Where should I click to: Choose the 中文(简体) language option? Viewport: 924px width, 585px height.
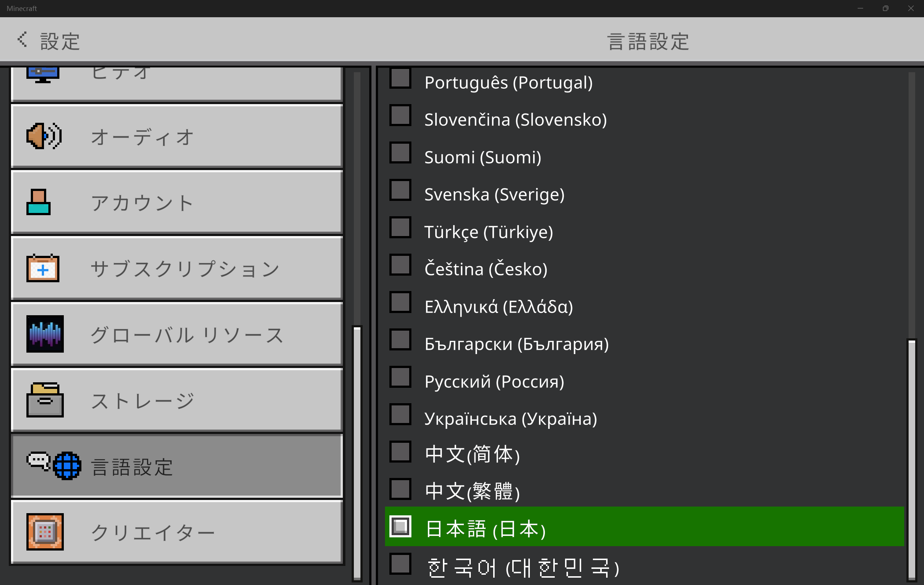[x=472, y=454]
